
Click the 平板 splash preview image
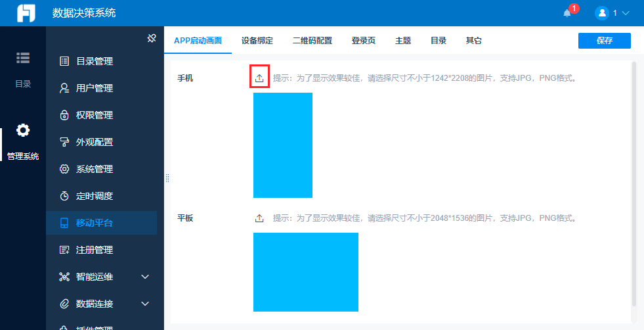306,272
